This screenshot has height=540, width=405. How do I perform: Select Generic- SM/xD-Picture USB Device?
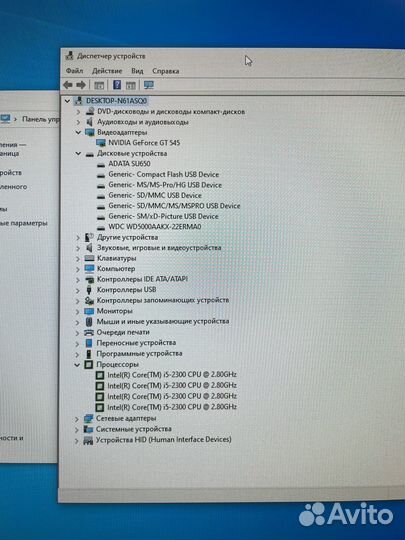163,216
